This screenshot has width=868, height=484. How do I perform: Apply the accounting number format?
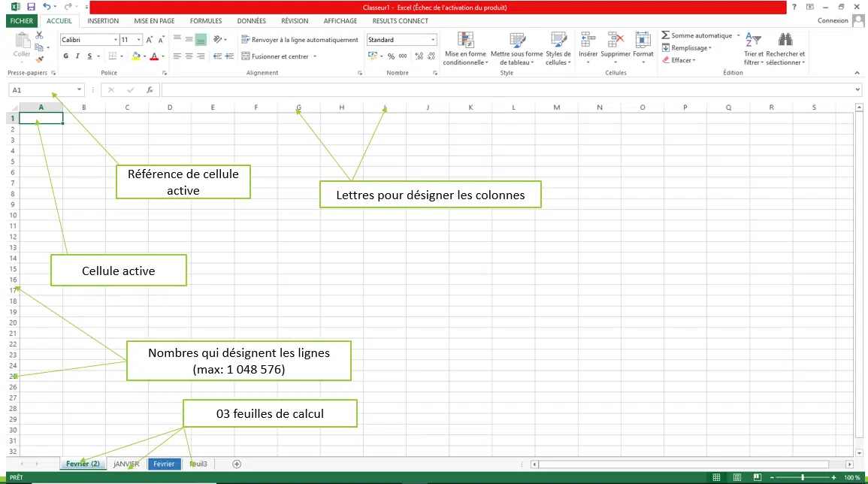coord(373,56)
